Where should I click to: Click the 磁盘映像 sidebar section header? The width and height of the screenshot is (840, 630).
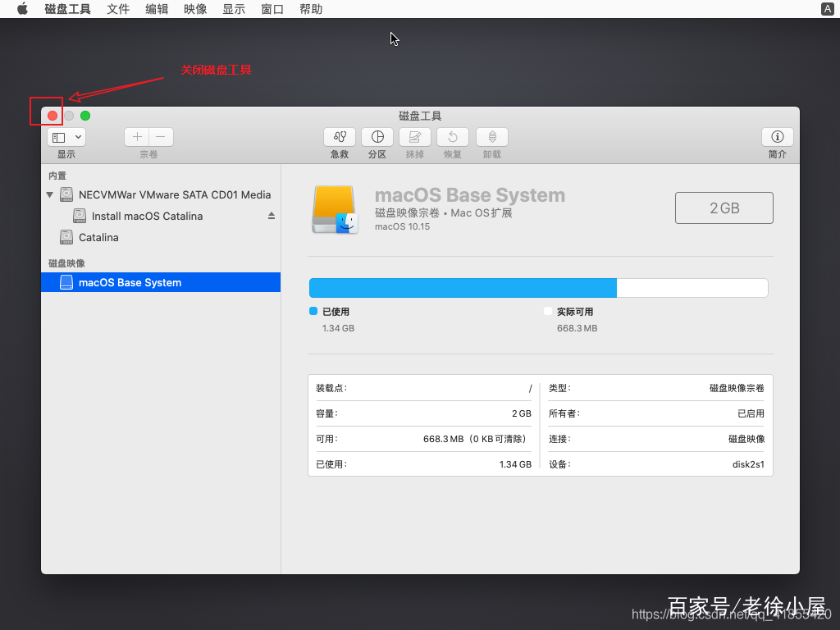[x=66, y=263]
